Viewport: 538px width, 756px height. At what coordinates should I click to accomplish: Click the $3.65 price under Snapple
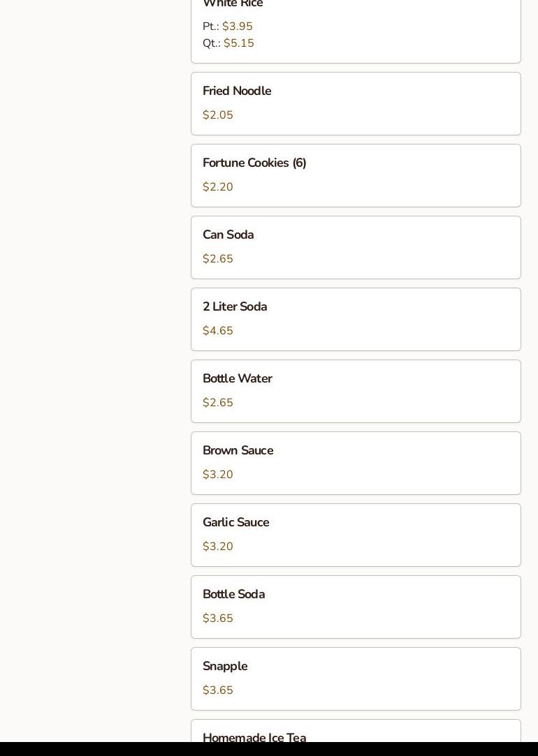218,690
